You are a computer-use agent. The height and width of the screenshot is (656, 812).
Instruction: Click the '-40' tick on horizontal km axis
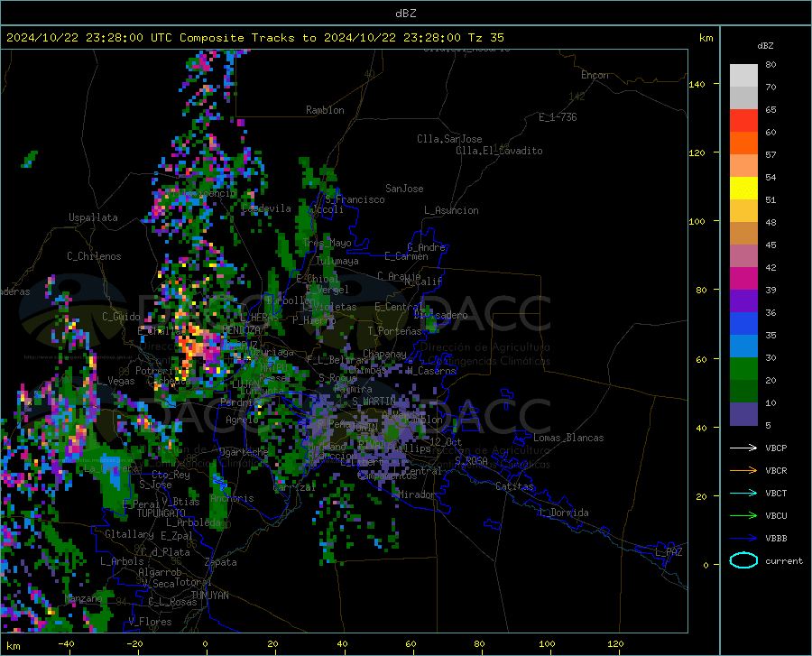tap(65, 644)
